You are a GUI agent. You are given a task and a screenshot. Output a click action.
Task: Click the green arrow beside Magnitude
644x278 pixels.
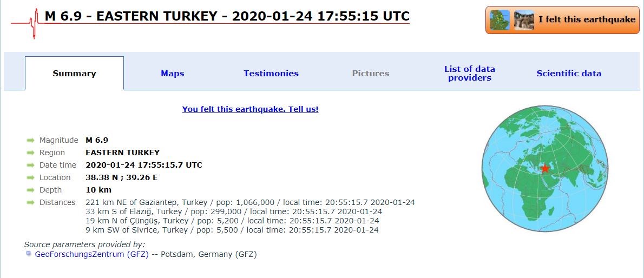31,141
